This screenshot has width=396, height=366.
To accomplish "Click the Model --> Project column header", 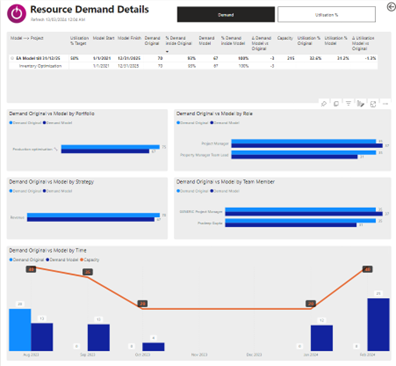I will 27,38.
